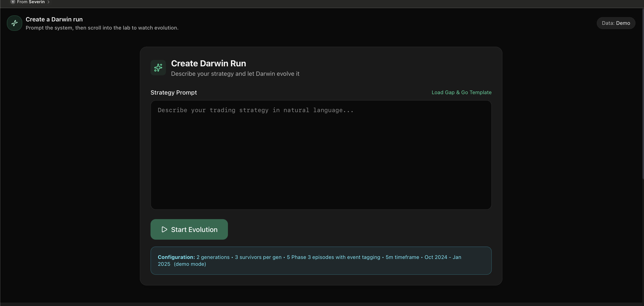
Task: Click the subtitle Describe your strategy text
Action: point(235,74)
